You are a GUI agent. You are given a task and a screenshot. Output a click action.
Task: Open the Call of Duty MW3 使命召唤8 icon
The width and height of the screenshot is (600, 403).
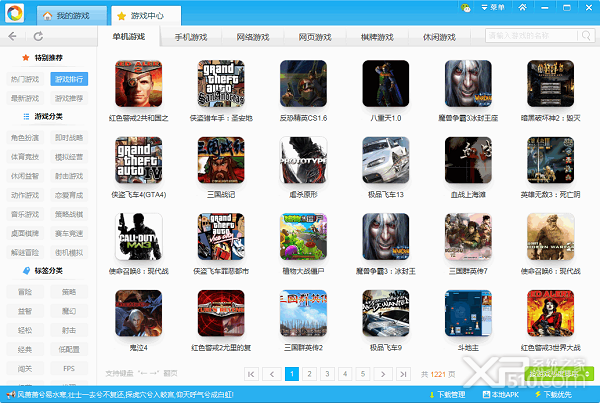pos(139,237)
